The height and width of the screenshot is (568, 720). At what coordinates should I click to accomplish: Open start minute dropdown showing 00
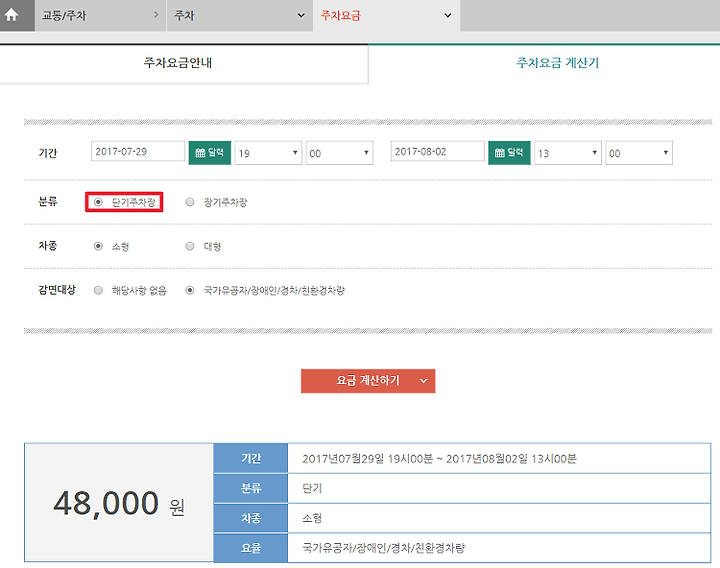(339, 153)
